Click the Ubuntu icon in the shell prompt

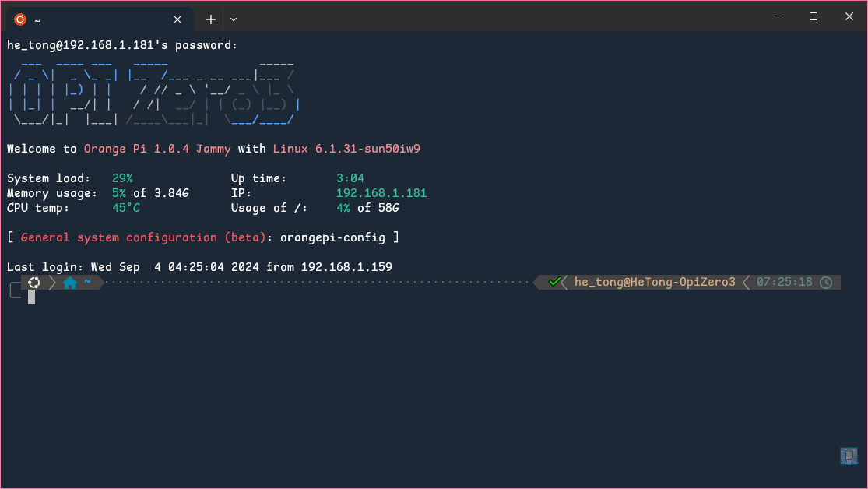coord(33,282)
